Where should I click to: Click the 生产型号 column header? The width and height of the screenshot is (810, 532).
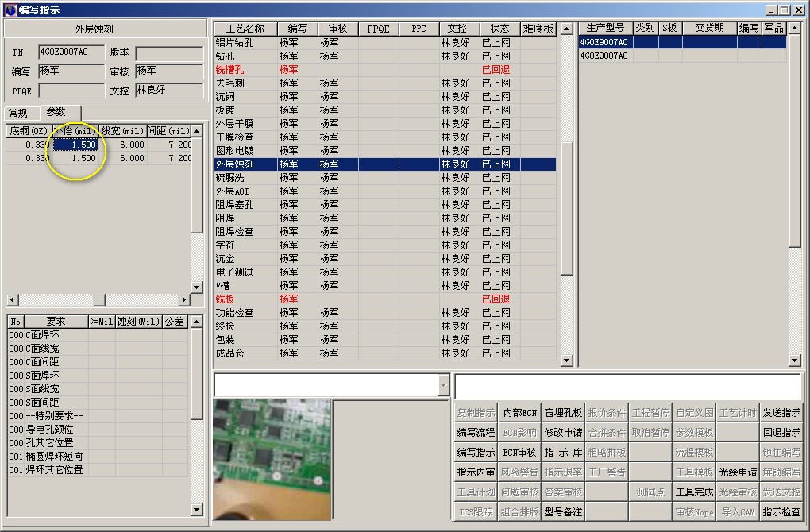[x=605, y=28]
